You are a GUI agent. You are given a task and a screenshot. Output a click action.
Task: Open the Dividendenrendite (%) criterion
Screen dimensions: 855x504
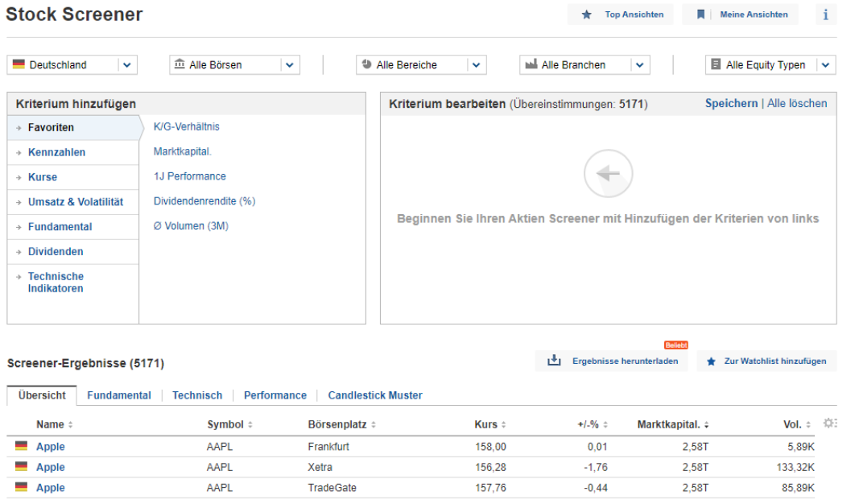coord(203,201)
